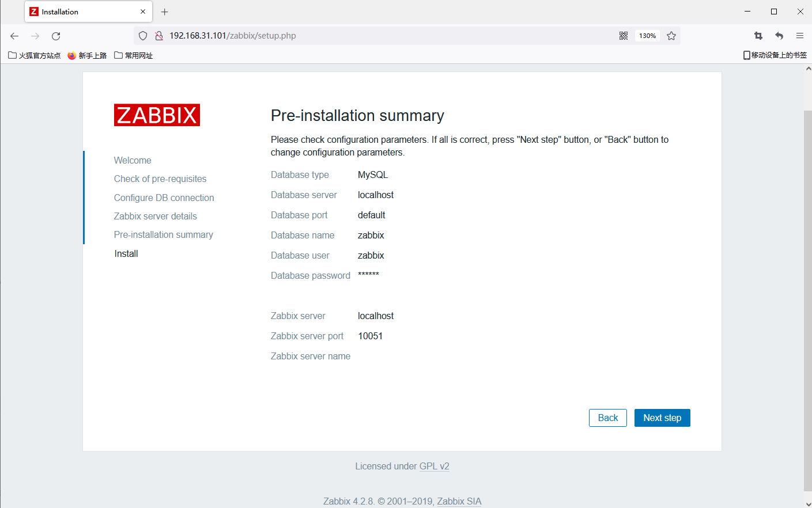Reset zoom via the 130% indicator
This screenshot has width=812, height=508.
(647, 35)
